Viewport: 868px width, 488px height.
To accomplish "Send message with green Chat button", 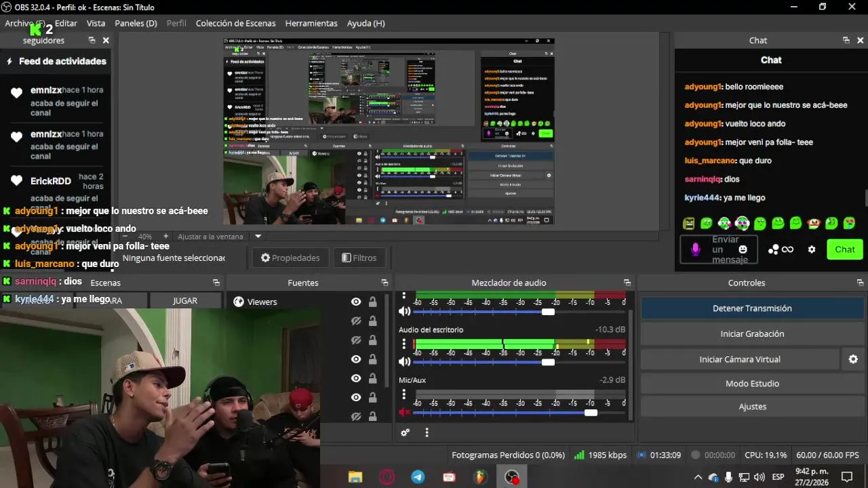I will [845, 249].
